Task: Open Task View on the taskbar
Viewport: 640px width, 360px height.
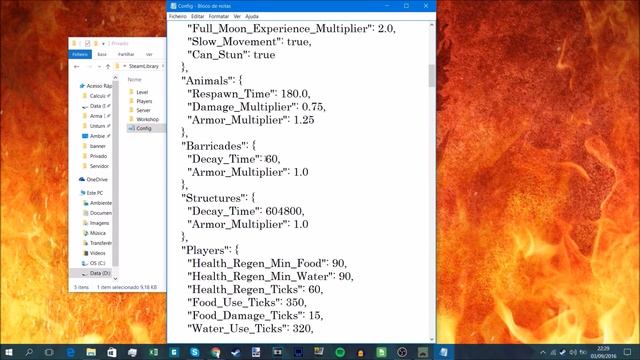Action: 49,352
